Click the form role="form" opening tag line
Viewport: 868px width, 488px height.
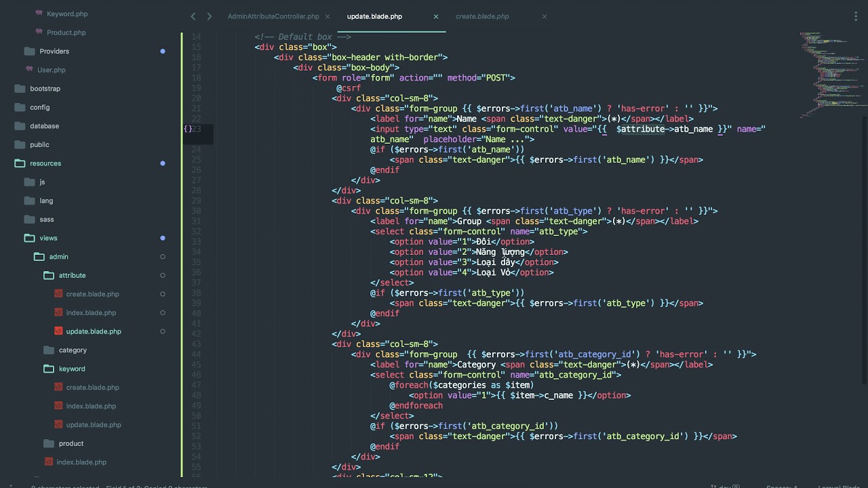pos(414,78)
